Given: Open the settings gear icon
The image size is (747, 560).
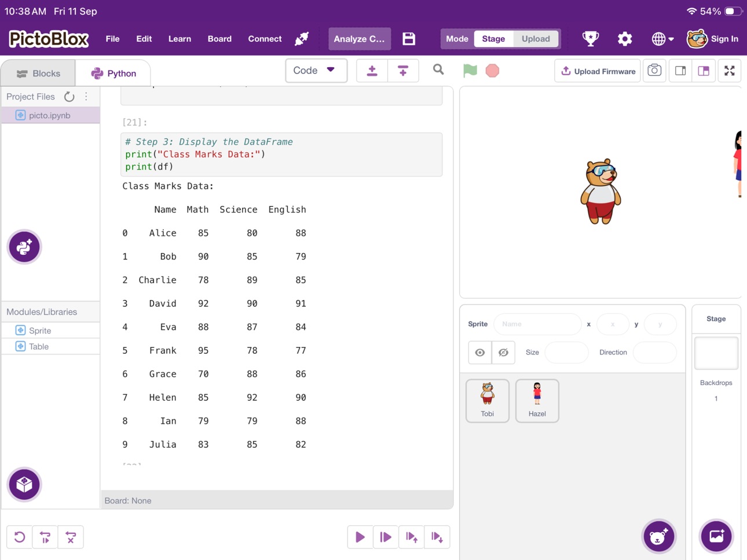Looking at the screenshot, I should pyautogui.click(x=624, y=39).
